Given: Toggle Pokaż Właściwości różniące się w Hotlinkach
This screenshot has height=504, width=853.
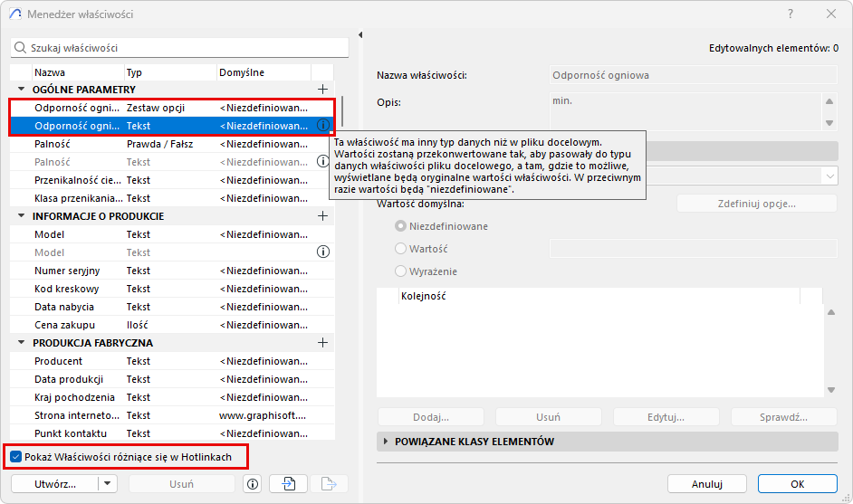Looking at the screenshot, I should click(x=15, y=457).
